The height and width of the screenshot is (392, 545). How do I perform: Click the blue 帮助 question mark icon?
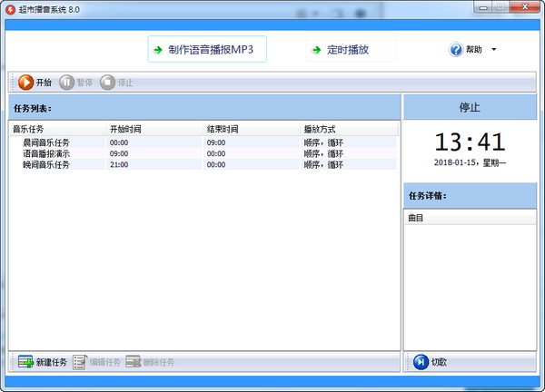click(456, 50)
